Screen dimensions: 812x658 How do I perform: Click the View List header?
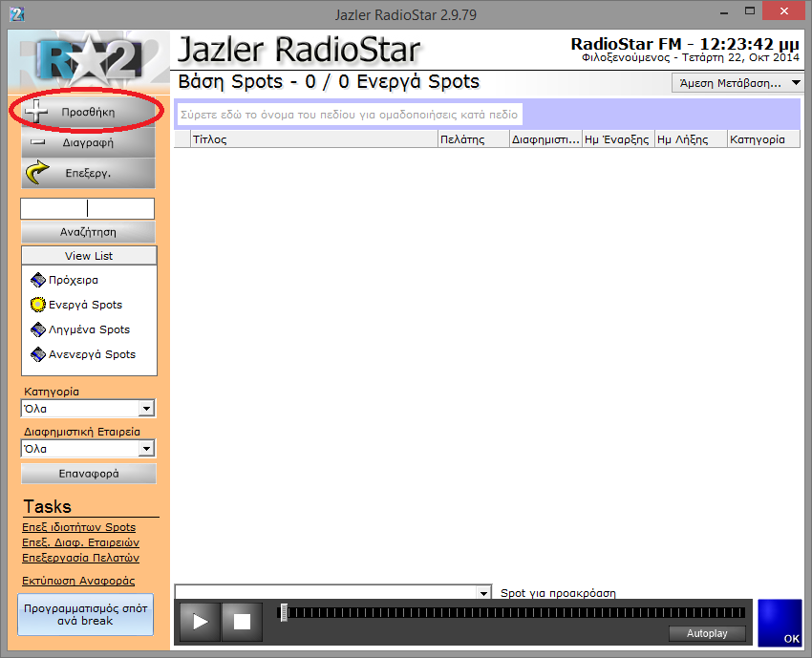[x=89, y=256]
